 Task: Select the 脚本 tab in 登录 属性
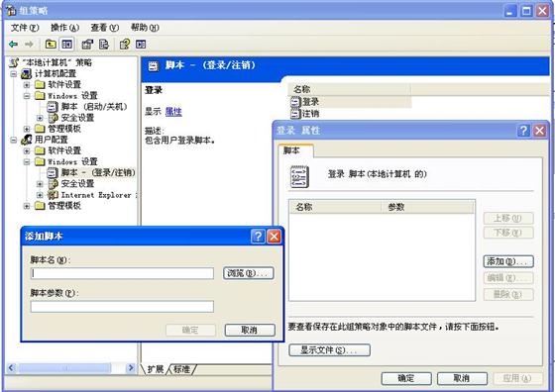(x=295, y=150)
